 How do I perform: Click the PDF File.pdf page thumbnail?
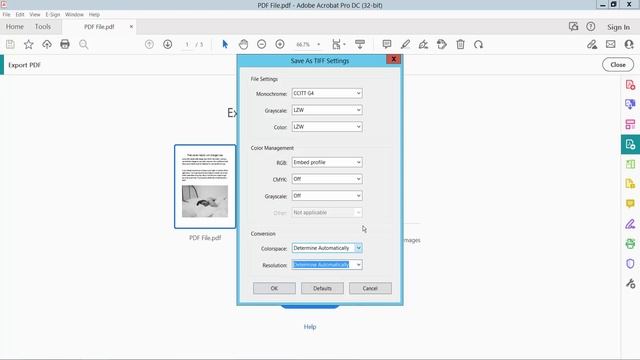point(205,187)
